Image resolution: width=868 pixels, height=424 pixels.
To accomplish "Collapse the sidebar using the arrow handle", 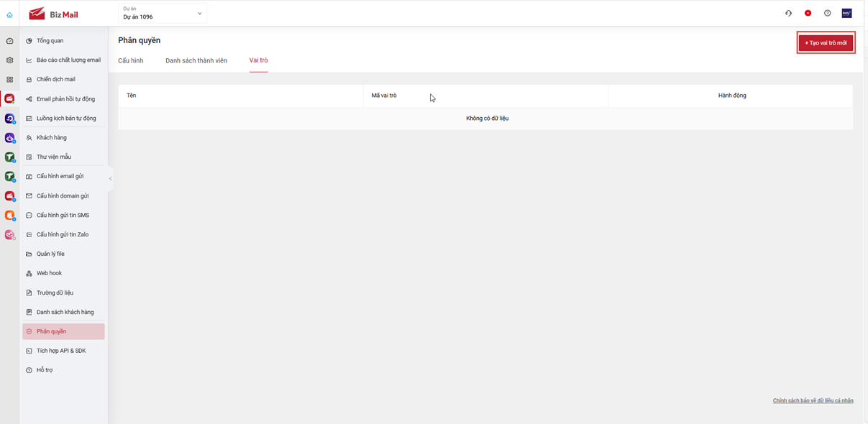I will [110, 178].
